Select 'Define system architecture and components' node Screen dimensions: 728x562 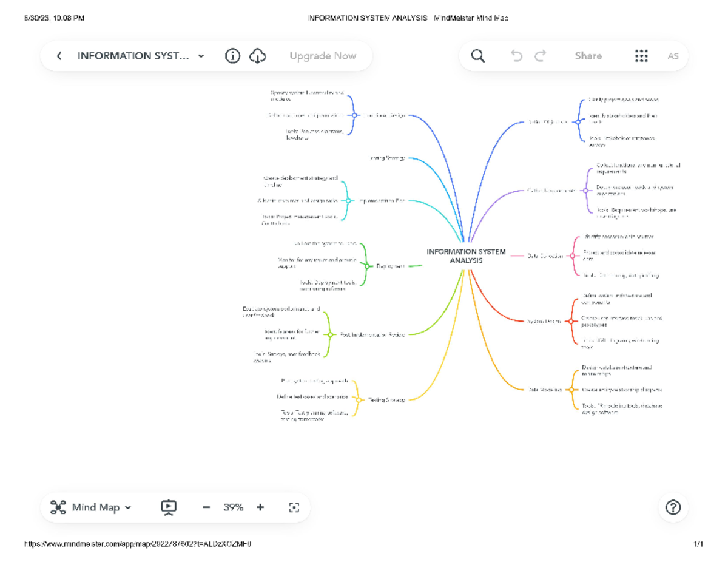pos(617,299)
